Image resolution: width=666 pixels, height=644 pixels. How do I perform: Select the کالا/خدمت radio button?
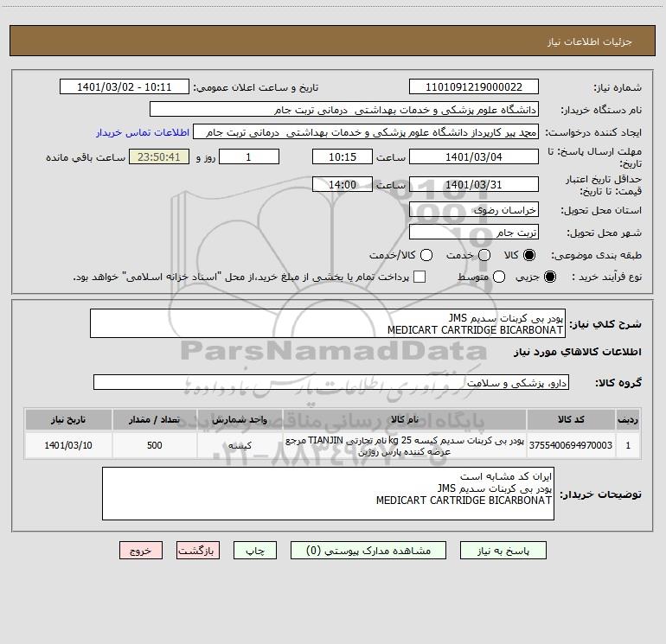pyautogui.click(x=426, y=255)
